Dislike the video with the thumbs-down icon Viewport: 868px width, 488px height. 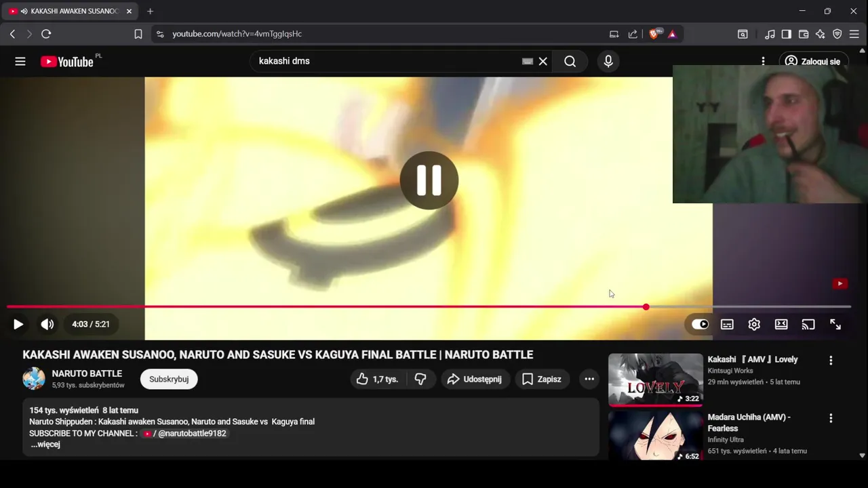(x=420, y=379)
